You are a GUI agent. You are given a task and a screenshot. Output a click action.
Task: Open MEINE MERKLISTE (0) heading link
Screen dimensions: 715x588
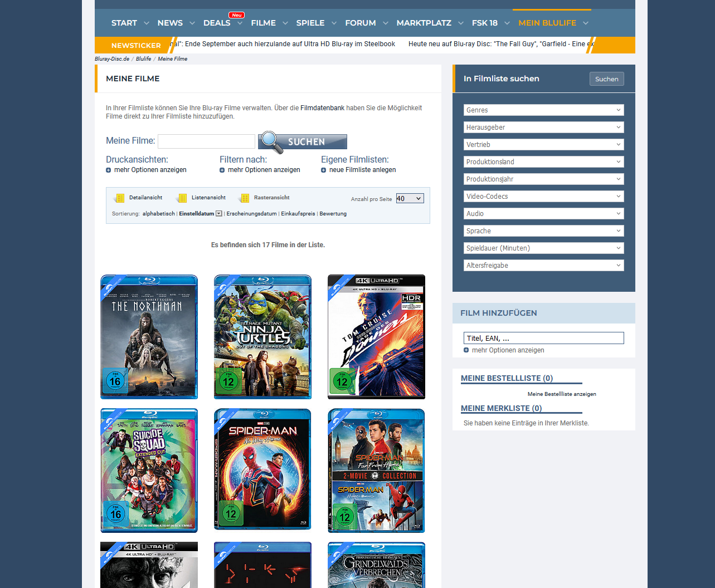click(501, 408)
